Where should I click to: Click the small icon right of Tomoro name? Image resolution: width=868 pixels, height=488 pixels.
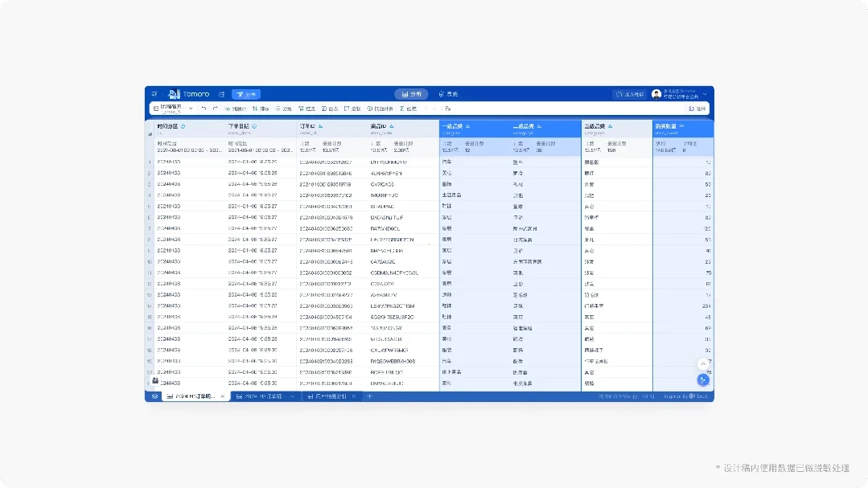pyautogui.click(x=221, y=94)
